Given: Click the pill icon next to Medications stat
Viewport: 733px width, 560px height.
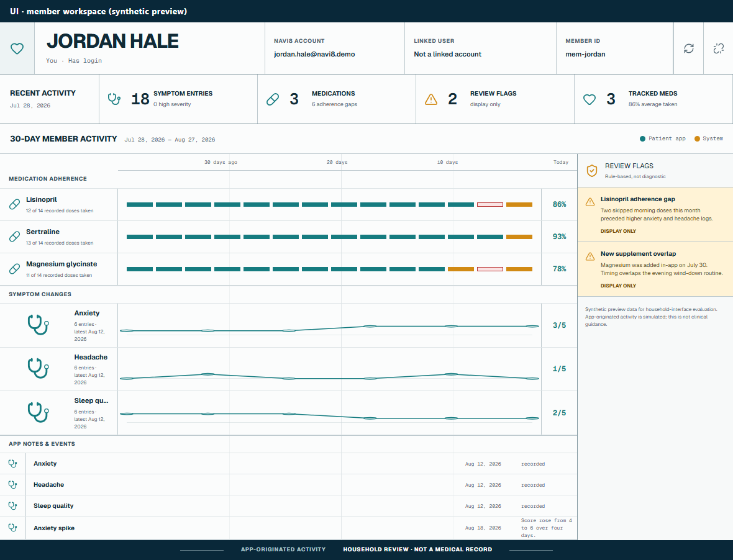Looking at the screenshot, I should (273, 99).
